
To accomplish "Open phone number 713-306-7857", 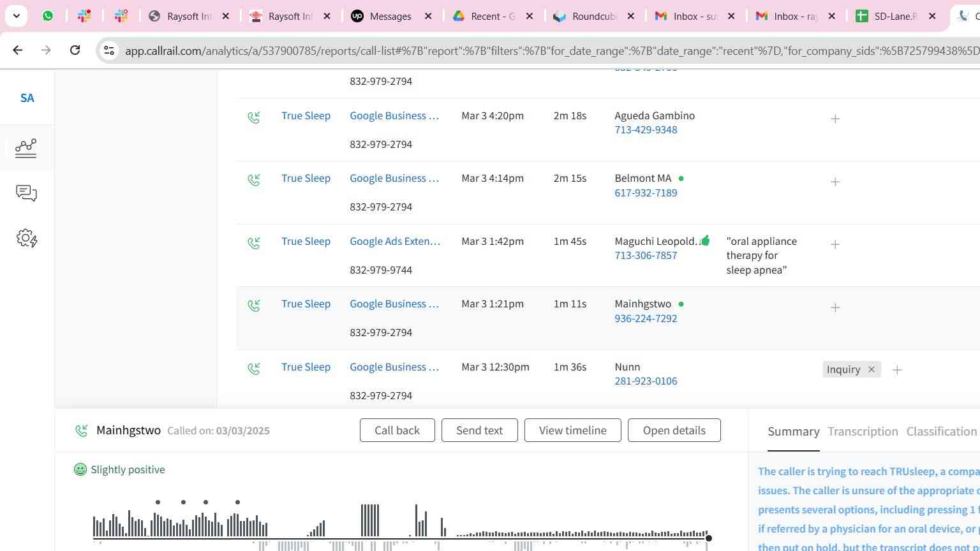I will (646, 255).
